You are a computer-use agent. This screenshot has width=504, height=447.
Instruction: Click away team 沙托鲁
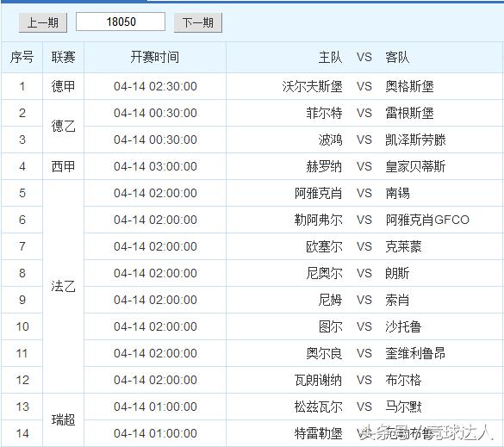click(x=403, y=326)
